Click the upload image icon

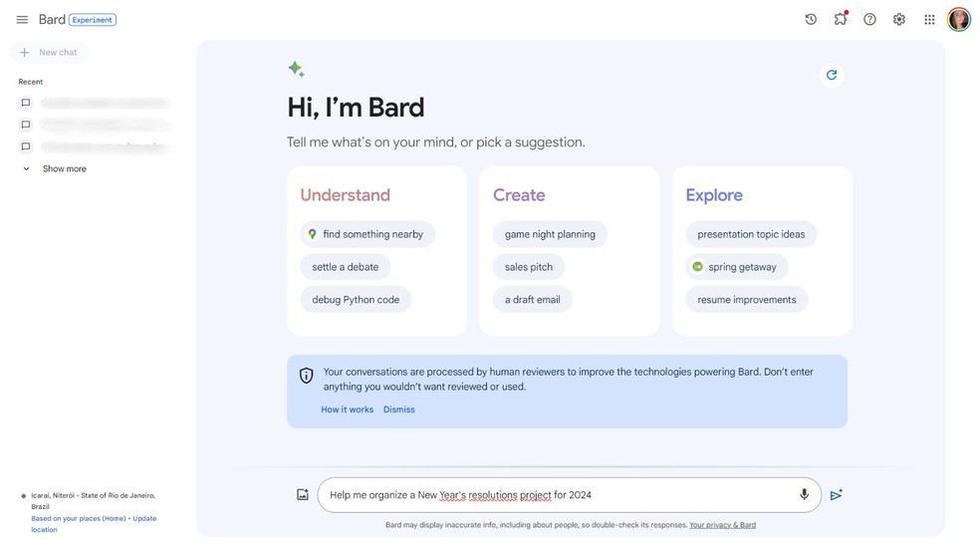[x=303, y=495]
